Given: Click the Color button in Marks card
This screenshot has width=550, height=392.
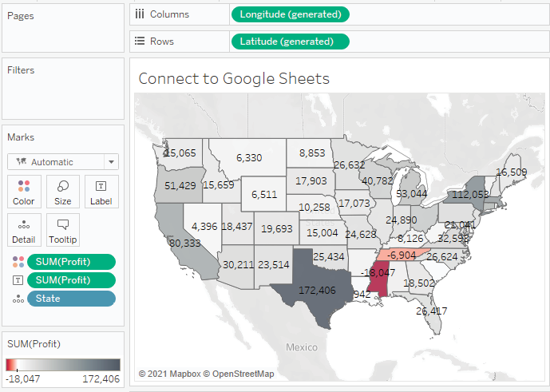Looking at the screenshot, I should click(24, 192).
